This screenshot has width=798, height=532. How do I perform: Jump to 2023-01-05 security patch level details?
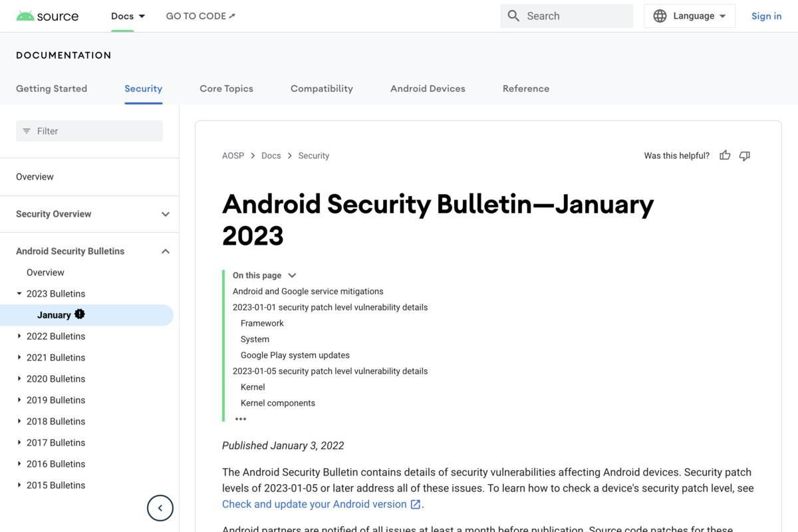point(330,371)
